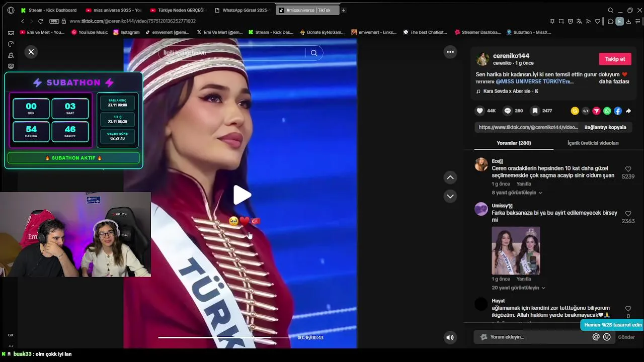Open the cereniko144 profile avatar
The height and width of the screenshot is (362, 644).
482,59
